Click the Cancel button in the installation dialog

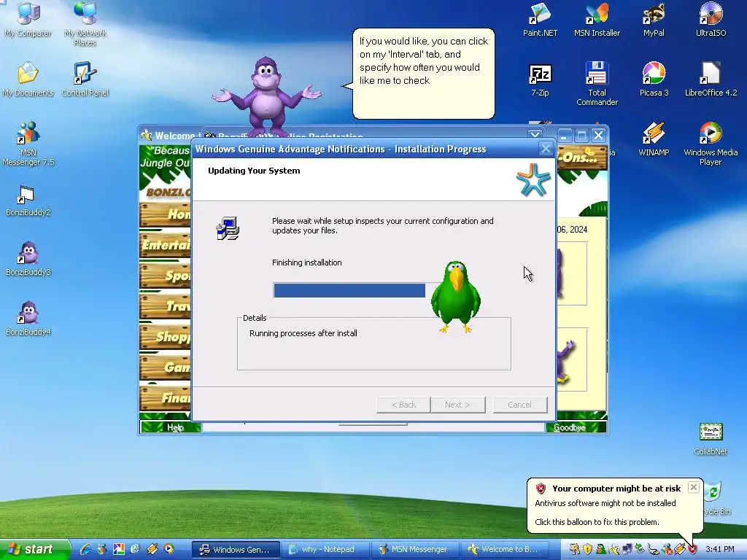click(x=519, y=405)
